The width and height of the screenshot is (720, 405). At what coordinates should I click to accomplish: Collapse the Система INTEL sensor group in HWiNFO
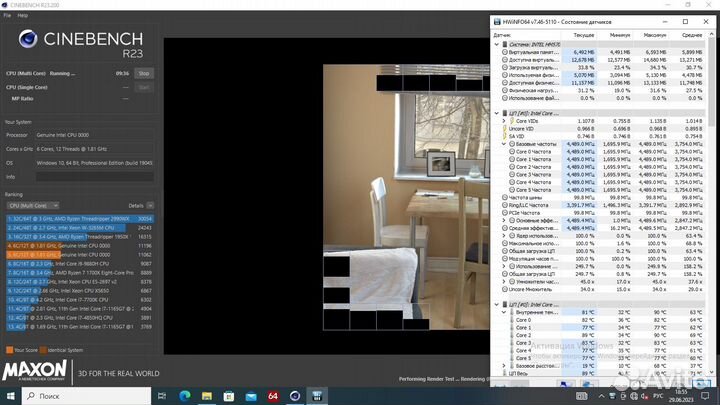point(496,45)
